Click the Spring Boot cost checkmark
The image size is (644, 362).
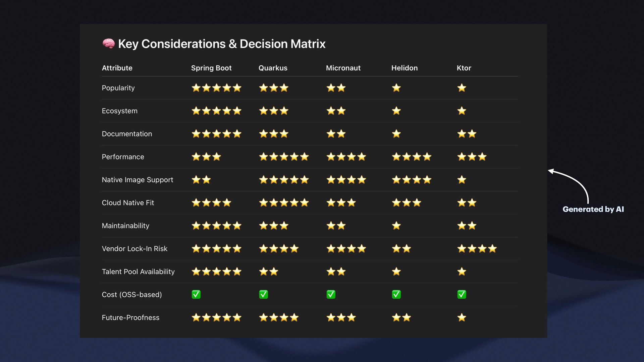click(x=196, y=295)
